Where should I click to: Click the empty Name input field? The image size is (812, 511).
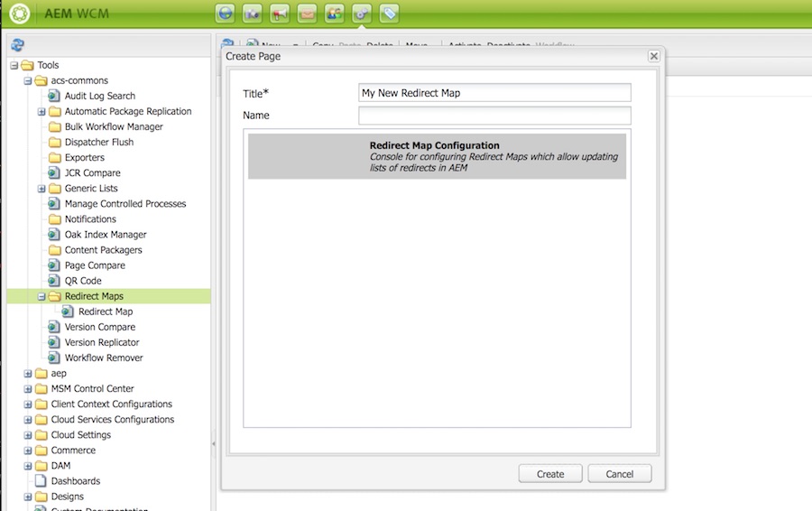(494, 115)
